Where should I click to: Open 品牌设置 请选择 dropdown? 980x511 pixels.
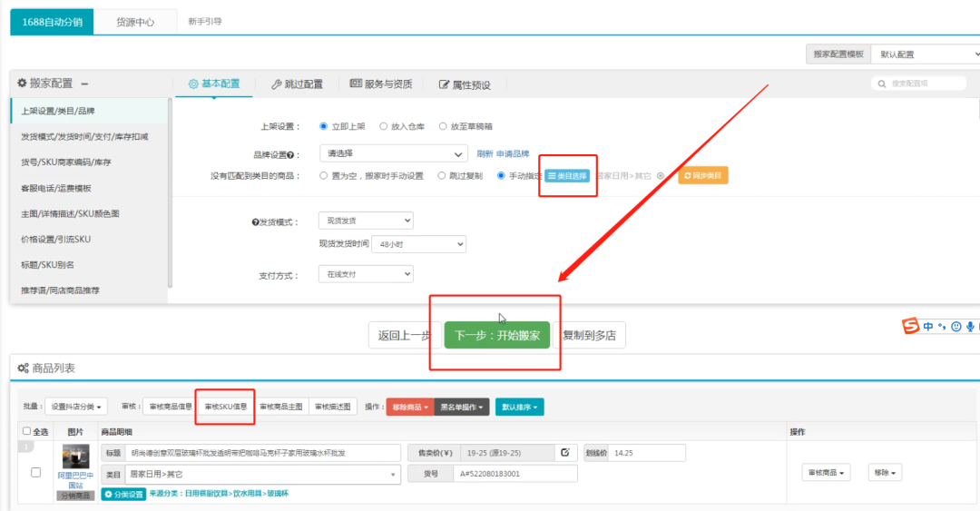(393, 153)
